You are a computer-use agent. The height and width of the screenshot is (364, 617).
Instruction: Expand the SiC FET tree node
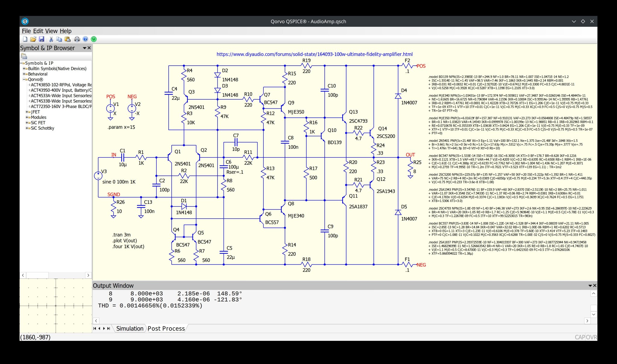click(x=27, y=123)
